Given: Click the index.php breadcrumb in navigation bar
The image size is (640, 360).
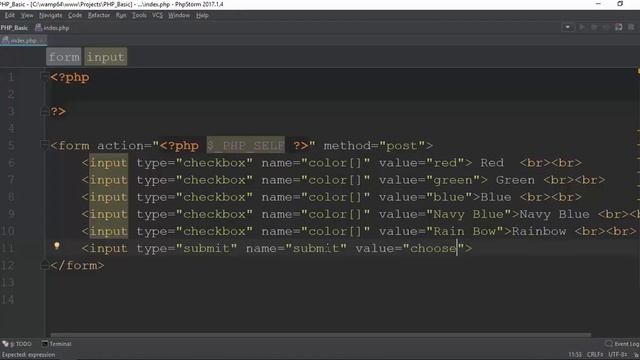Looking at the screenshot, I should click(52, 28).
